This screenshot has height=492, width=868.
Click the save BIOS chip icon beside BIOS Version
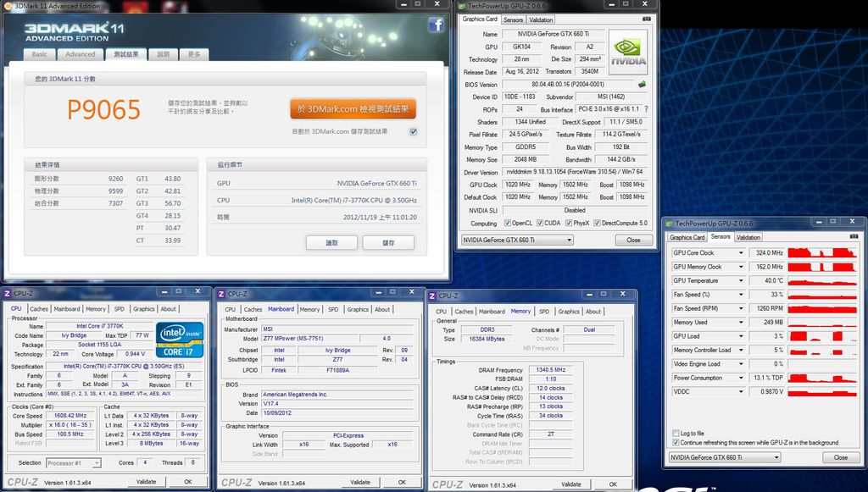tap(642, 85)
